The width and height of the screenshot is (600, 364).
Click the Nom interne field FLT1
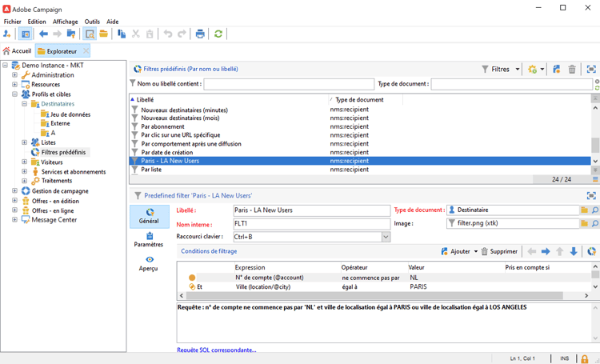311,223
